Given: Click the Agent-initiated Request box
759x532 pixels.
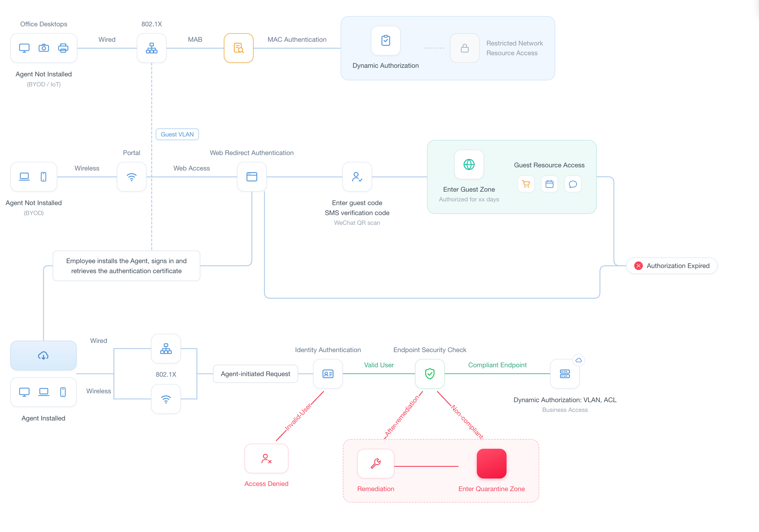Looking at the screenshot, I should [x=256, y=374].
